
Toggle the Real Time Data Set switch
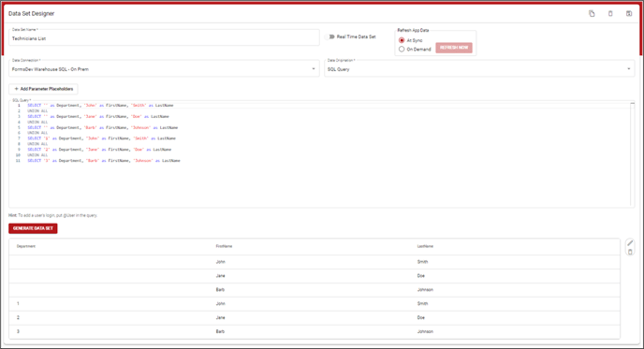click(330, 36)
